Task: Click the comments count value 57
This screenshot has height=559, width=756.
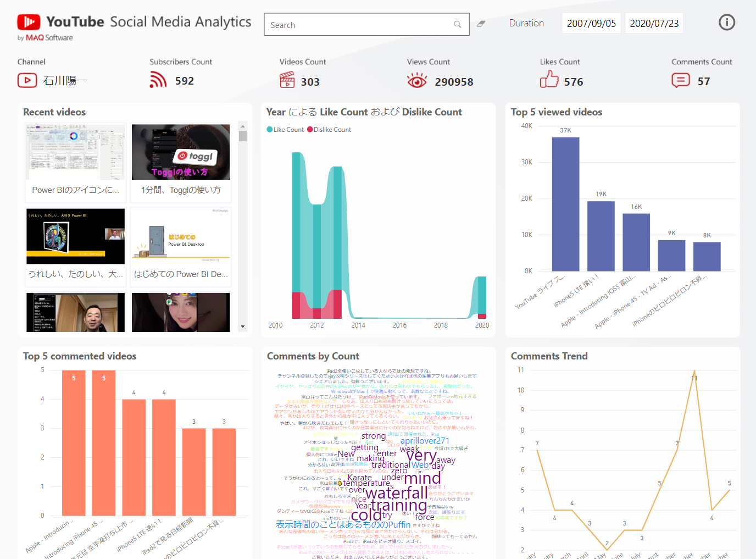Action: (x=704, y=81)
